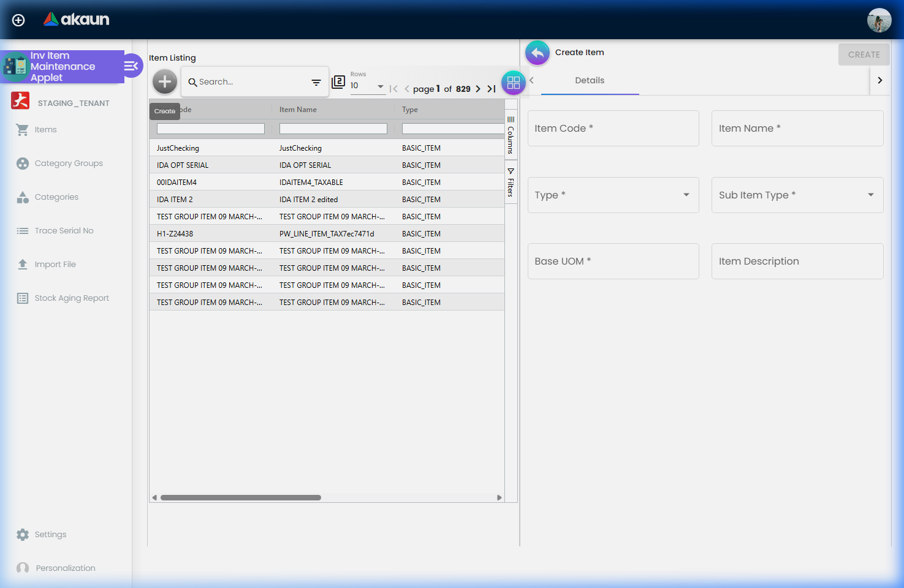The height and width of the screenshot is (588, 904).
Task: Select the Details tab
Action: (x=590, y=81)
